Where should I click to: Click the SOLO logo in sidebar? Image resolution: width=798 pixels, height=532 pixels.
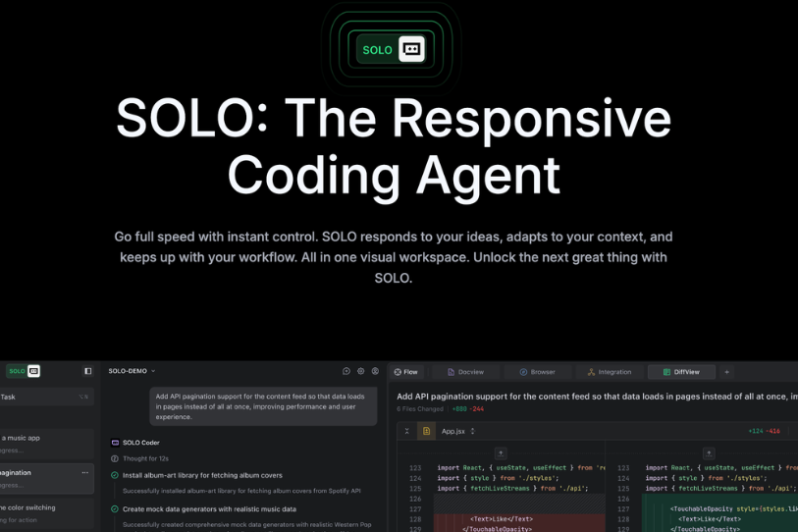tap(23, 371)
